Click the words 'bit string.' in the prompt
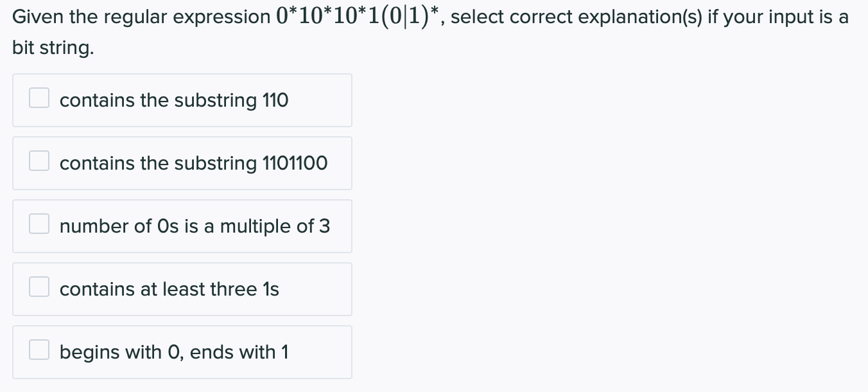 53,48
